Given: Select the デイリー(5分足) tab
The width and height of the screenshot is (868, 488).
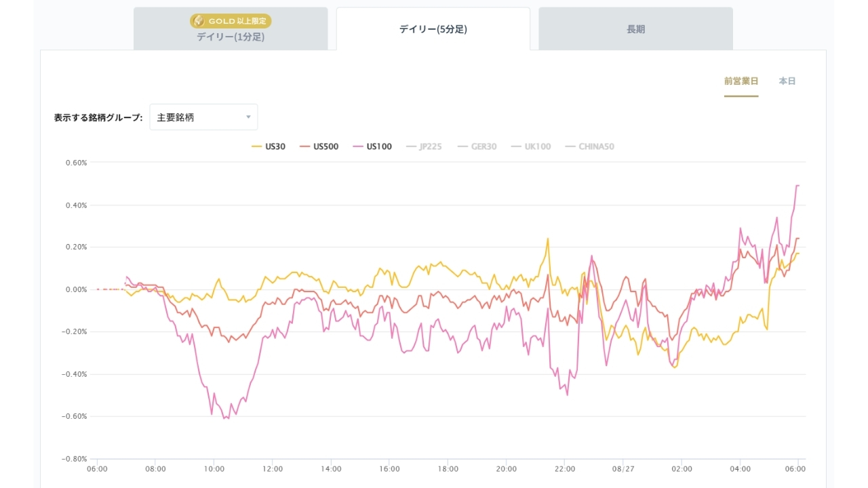Looking at the screenshot, I should 433,28.
